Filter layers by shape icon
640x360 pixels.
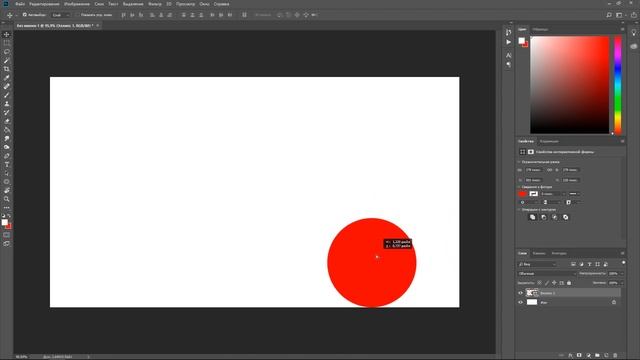point(598,264)
